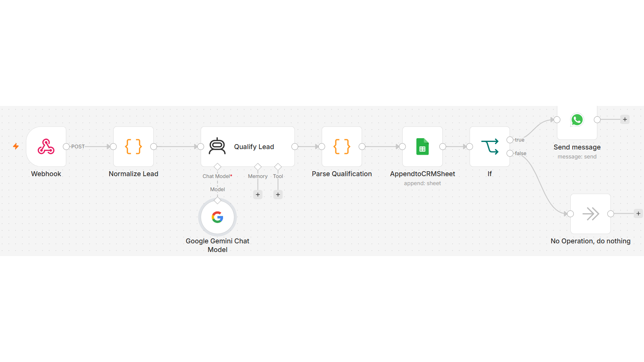Click the Memory diamond connector
The width and height of the screenshot is (644, 362).
click(x=258, y=166)
